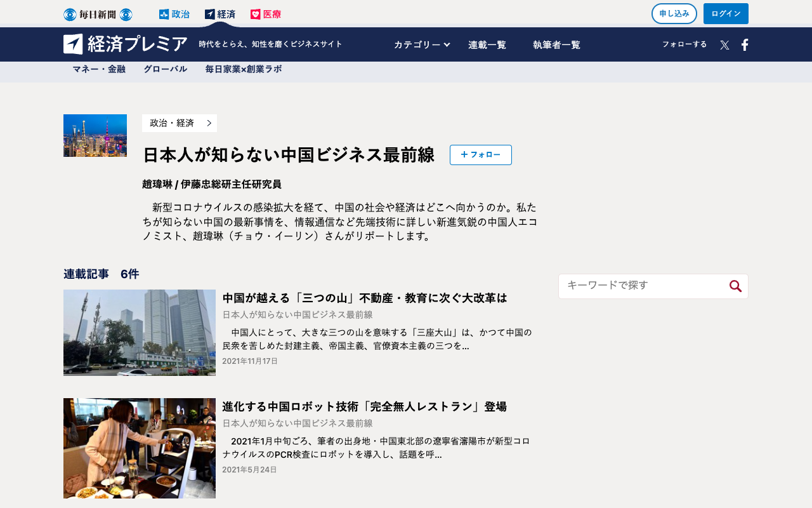Select the マネー・金融 sub-navigation
This screenshot has width=812, height=508.
[99, 69]
